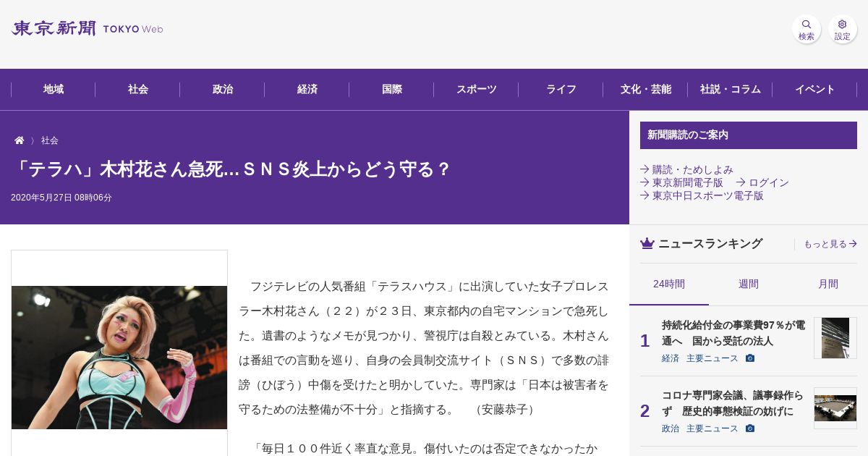Click the date 2020年5月27日 08時06分
The height and width of the screenshot is (456, 868).
(x=61, y=198)
